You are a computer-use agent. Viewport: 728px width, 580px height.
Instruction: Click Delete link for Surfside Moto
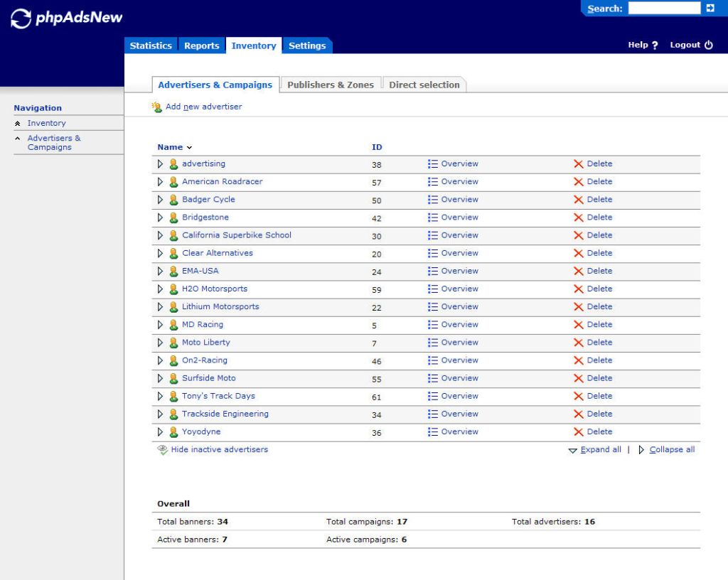[599, 378]
